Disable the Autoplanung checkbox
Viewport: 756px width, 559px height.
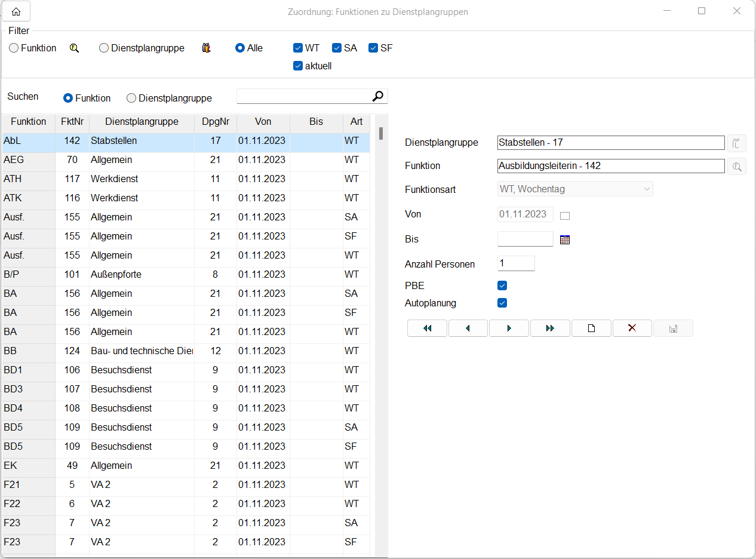502,303
